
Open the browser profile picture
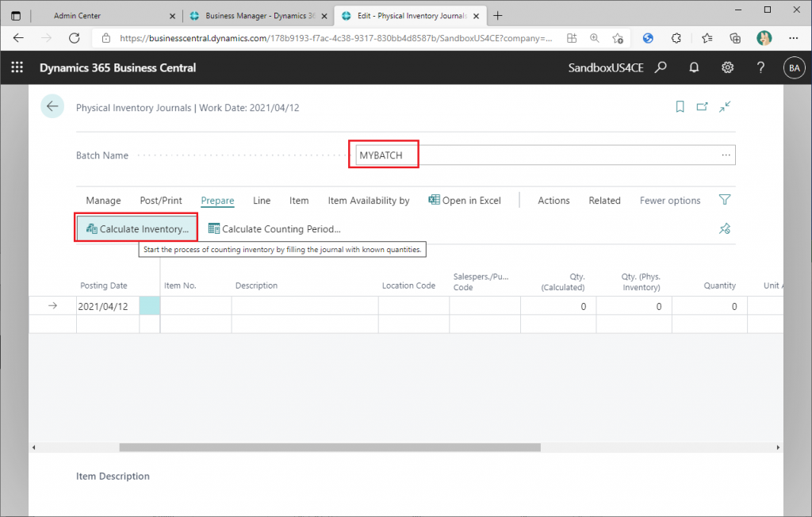pos(764,38)
